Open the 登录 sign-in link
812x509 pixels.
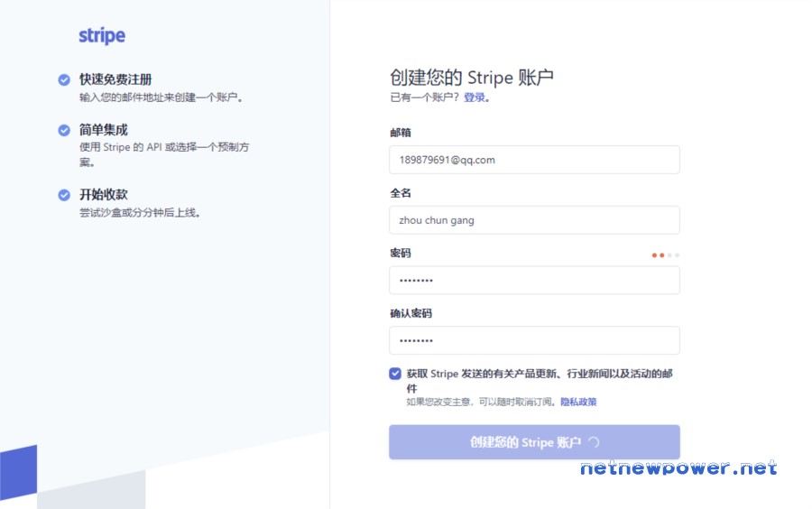[x=475, y=97]
